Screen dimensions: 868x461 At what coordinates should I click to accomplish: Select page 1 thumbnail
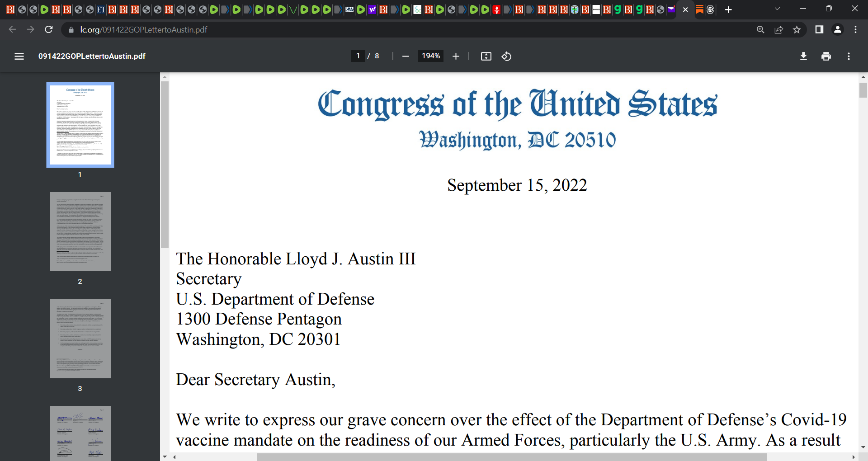pos(80,125)
